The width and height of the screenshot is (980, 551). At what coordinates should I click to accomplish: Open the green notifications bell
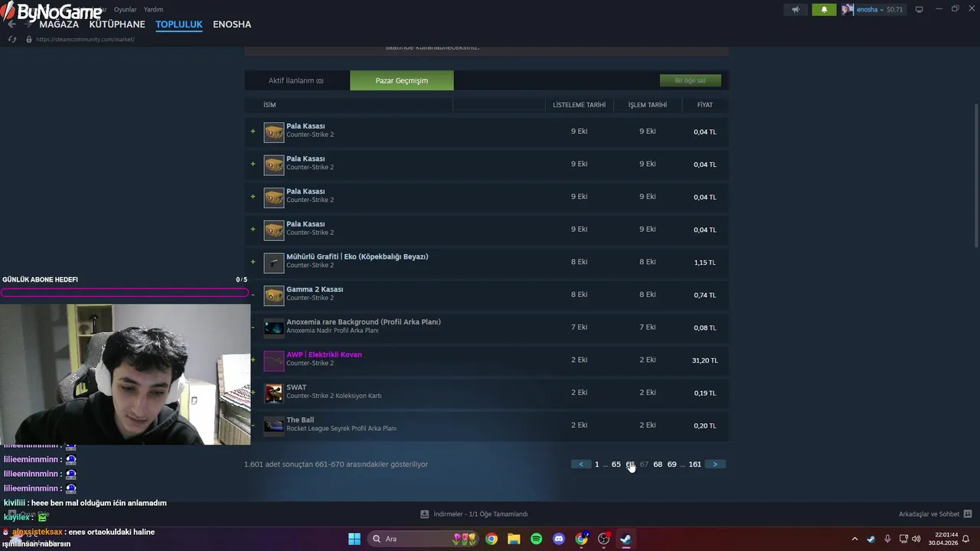824,9
